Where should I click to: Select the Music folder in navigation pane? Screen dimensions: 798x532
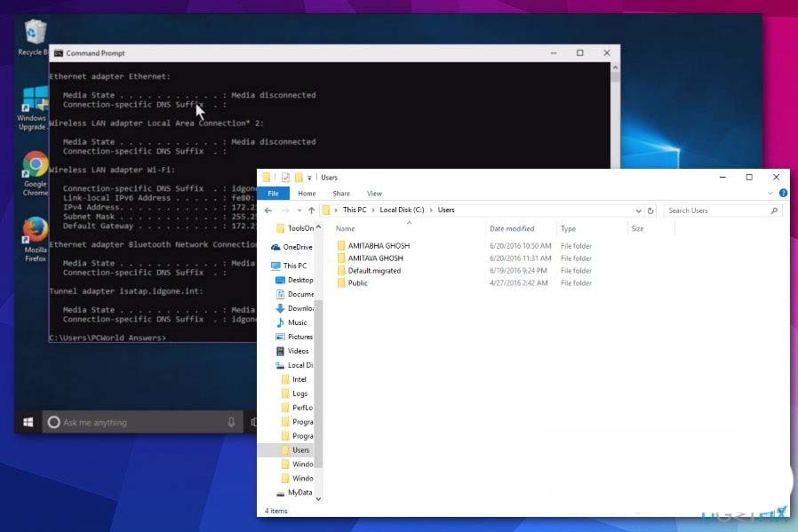tap(297, 322)
